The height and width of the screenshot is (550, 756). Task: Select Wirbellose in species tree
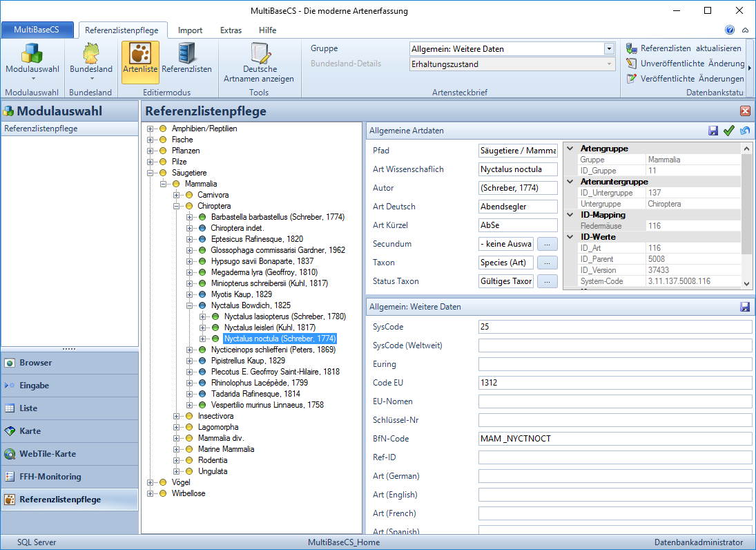(x=188, y=493)
